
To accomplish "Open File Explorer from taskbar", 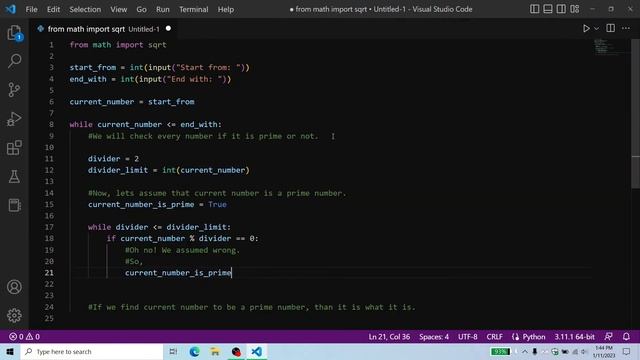I will pos(215,351).
